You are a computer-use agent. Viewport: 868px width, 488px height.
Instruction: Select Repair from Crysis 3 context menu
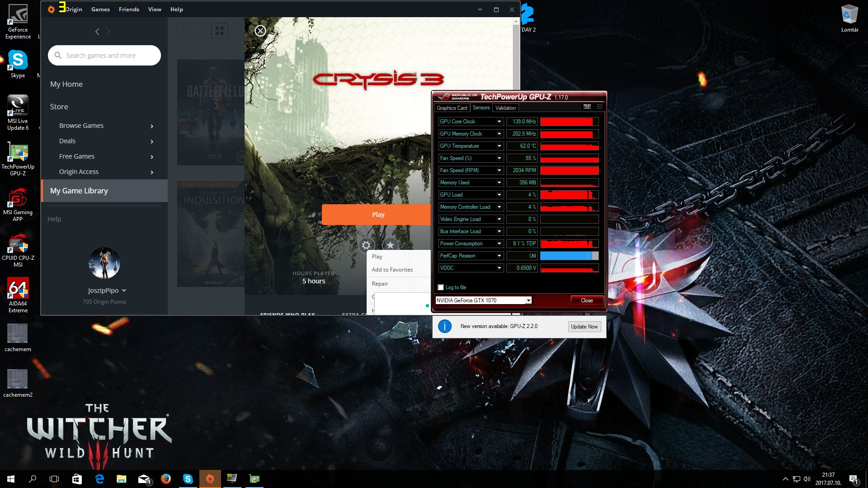tap(380, 284)
